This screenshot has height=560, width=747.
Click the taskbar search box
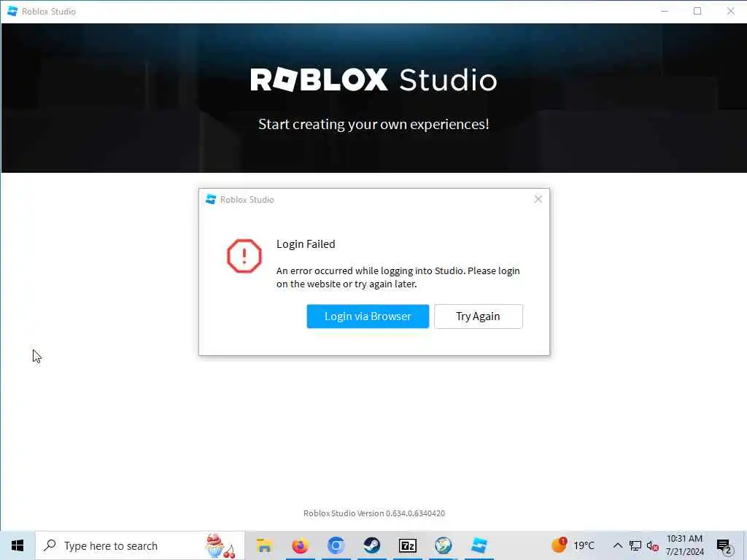140,545
